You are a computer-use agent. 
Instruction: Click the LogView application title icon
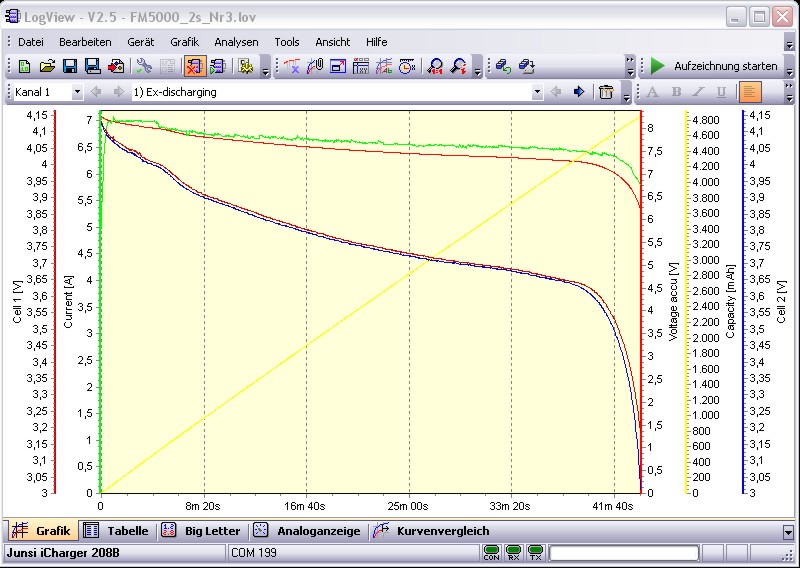(12, 16)
